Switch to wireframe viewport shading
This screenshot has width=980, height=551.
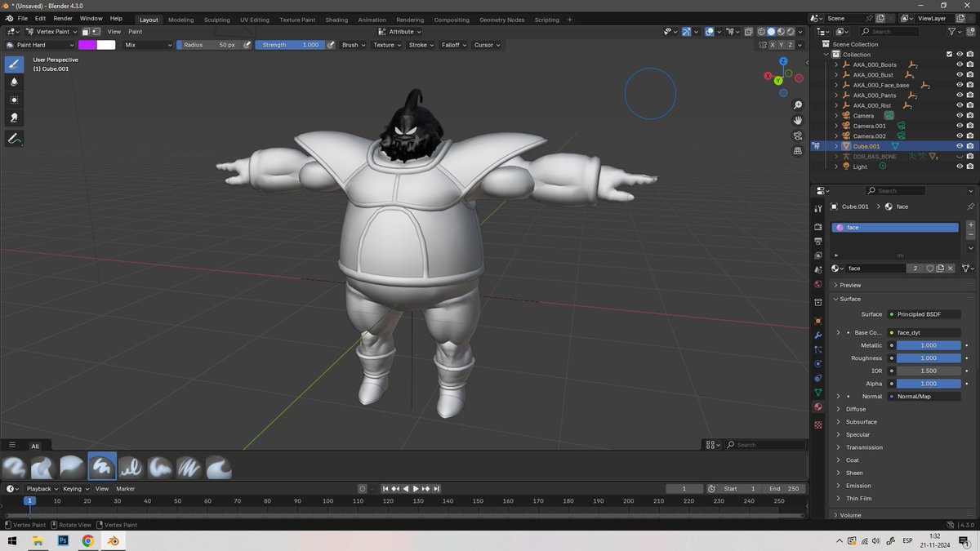(x=761, y=32)
